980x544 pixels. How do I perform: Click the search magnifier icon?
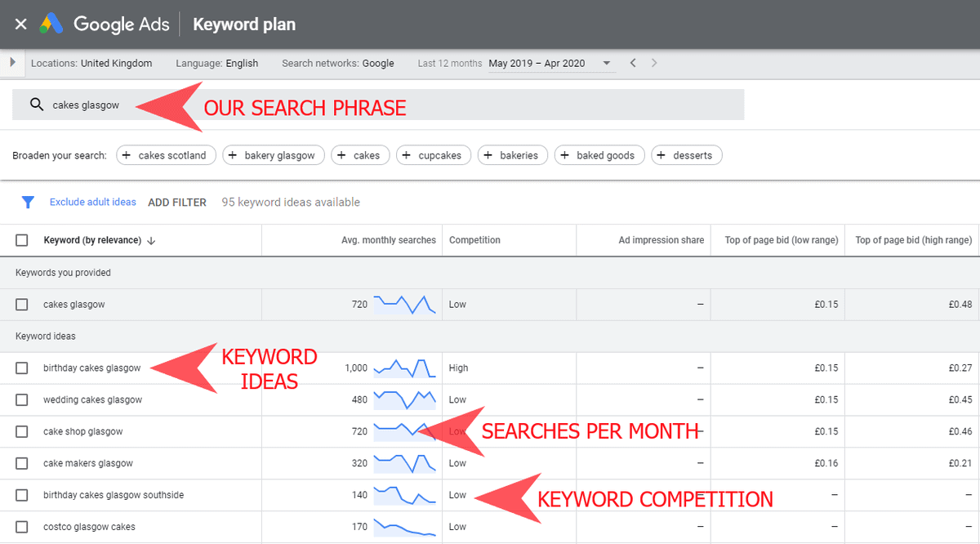pyautogui.click(x=36, y=105)
